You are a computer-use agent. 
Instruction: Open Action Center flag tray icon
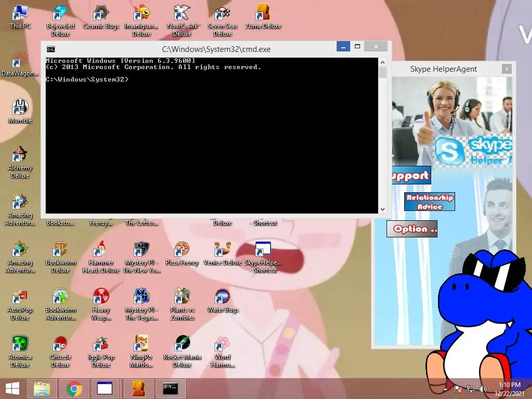tap(458, 389)
